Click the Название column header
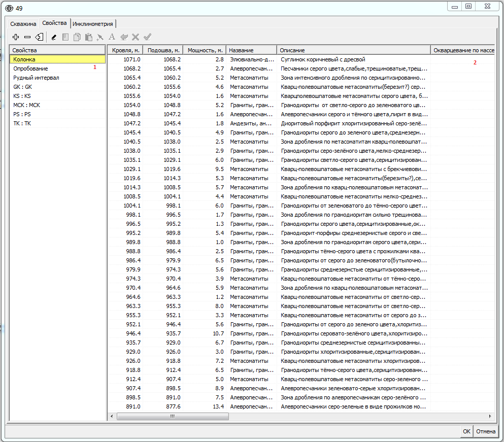This screenshot has height=442, width=504. 251,50
